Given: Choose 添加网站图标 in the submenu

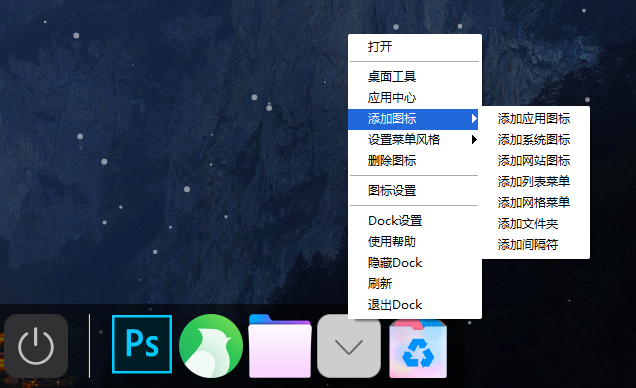Looking at the screenshot, I should (x=535, y=161).
